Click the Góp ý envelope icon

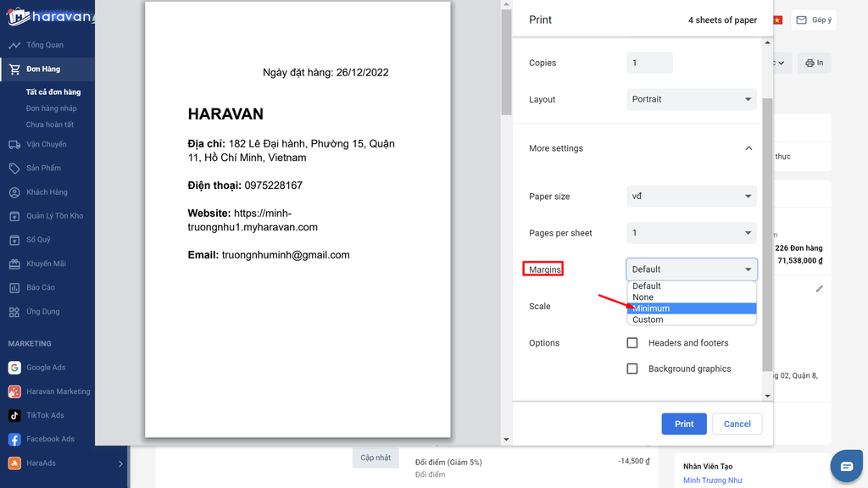801,20
